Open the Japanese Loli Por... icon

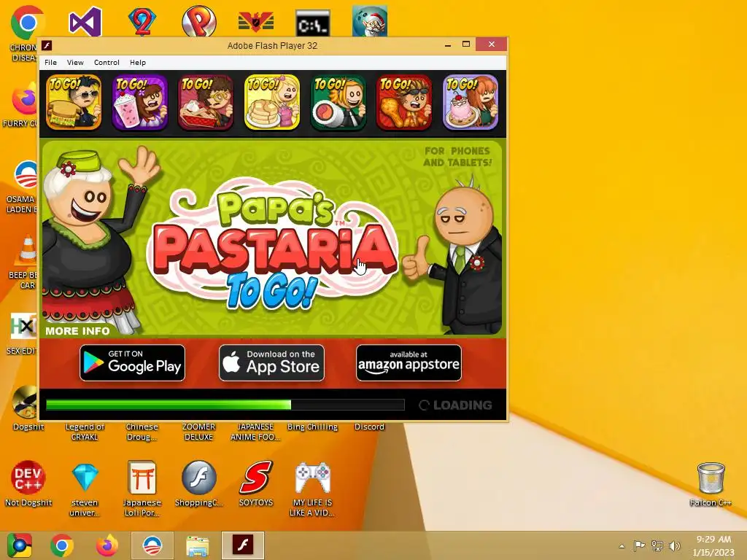click(142, 488)
